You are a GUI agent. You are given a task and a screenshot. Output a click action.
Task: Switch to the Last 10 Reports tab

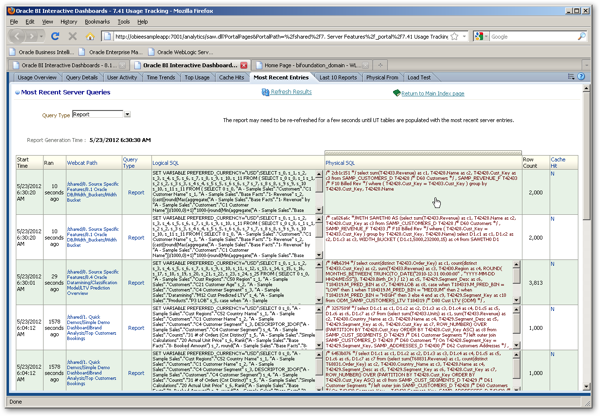pos(338,77)
